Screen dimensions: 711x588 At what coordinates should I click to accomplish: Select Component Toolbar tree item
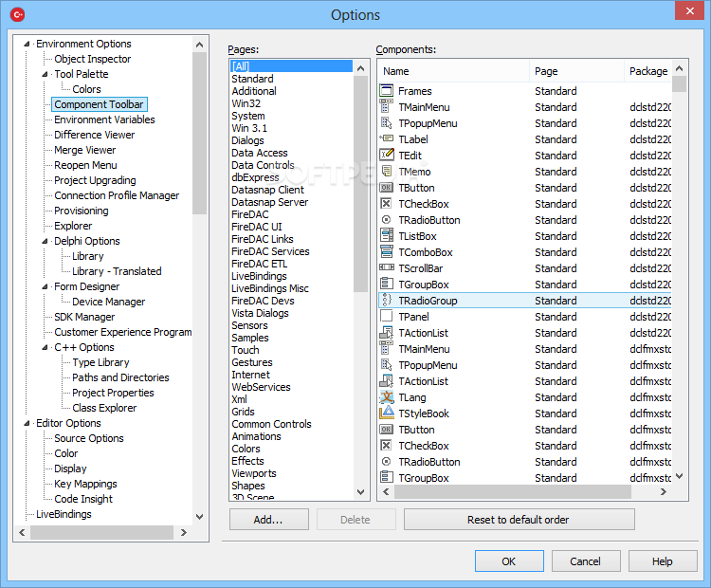pos(99,104)
